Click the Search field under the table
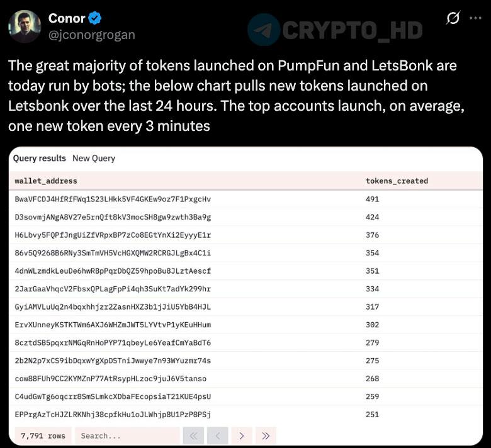Image resolution: width=491 pixels, height=448 pixels. tap(127, 435)
